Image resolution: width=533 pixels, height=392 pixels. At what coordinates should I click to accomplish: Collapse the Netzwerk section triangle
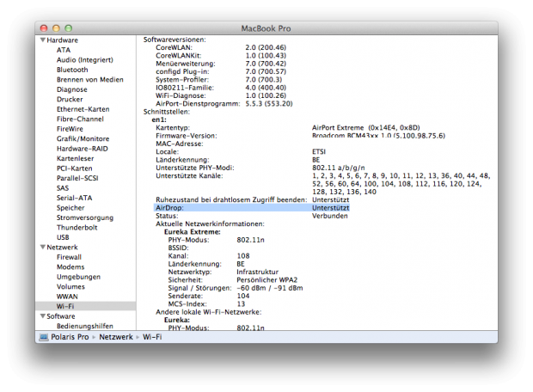point(43,248)
